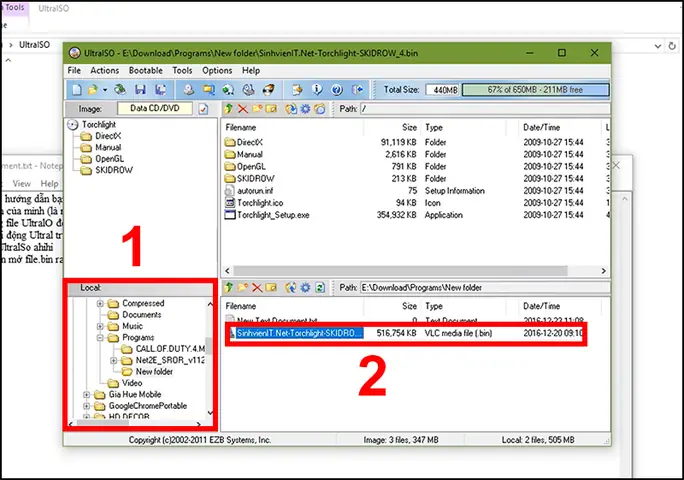The width and height of the screenshot is (684, 480).
Task: Select Torchlight_Setup.exe in file list
Action: 273,215
